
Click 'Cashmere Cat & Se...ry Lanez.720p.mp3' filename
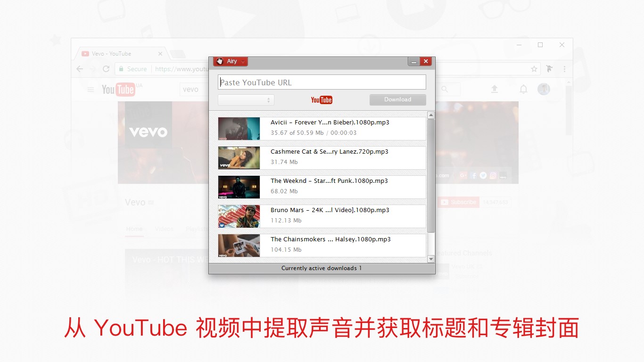tap(330, 152)
